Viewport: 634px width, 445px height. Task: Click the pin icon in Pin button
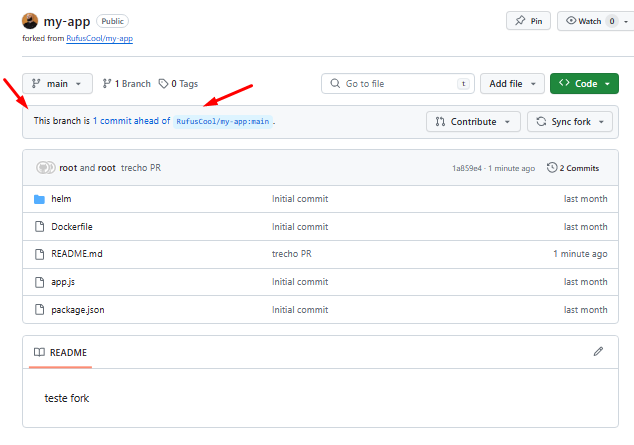[520, 20]
